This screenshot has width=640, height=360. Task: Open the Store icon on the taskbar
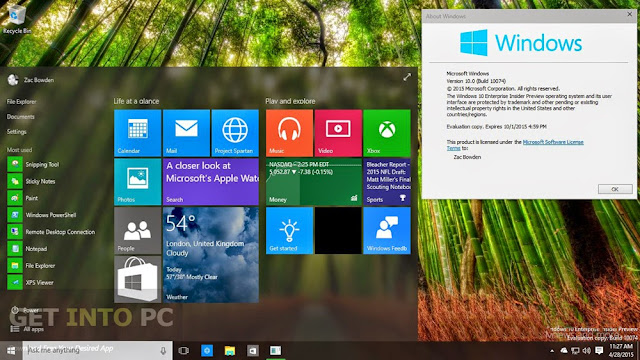point(253,351)
